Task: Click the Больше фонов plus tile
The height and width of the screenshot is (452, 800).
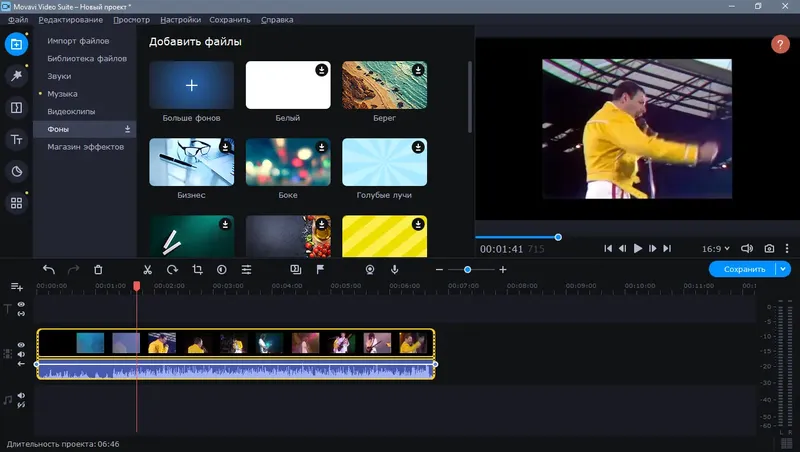Action: coord(191,85)
